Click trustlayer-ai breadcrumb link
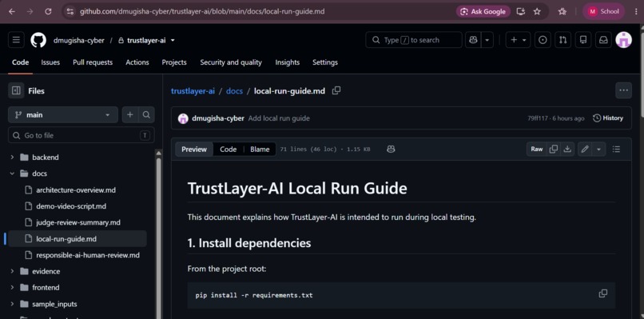 (x=193, y=91)
